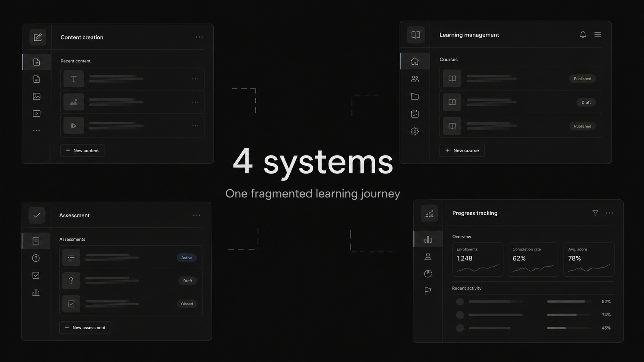Open settings gear in Learning management sidebar
The image size is (644, 362).
[x=415, y=132]
